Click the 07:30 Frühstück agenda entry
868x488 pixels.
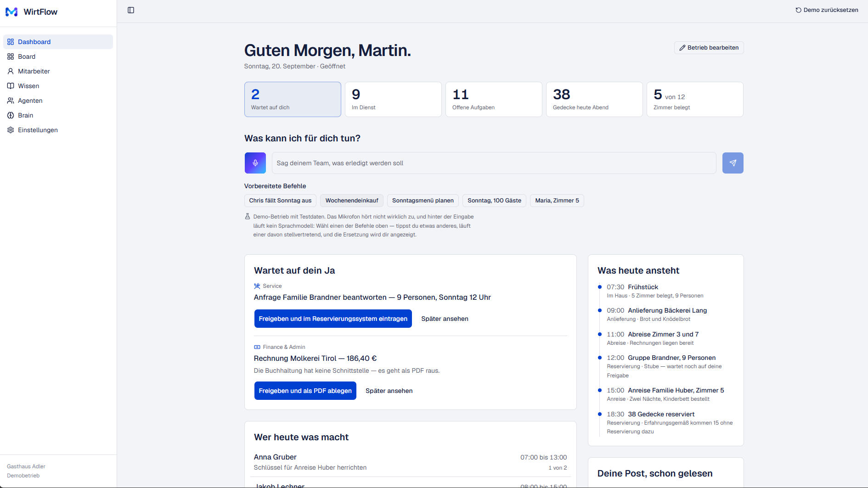(666, 291)
